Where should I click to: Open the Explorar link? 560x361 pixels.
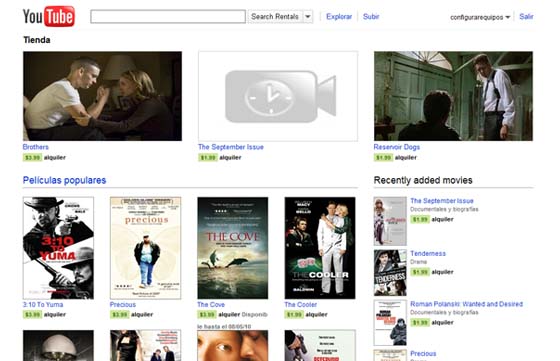pyautogui.click(x=339, y=16)
